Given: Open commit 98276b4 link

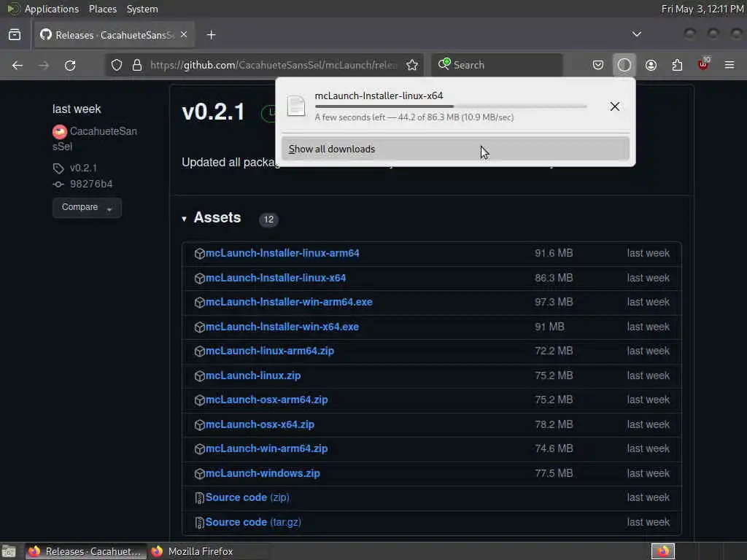Looking at the screenshot, I should (91, 184).
